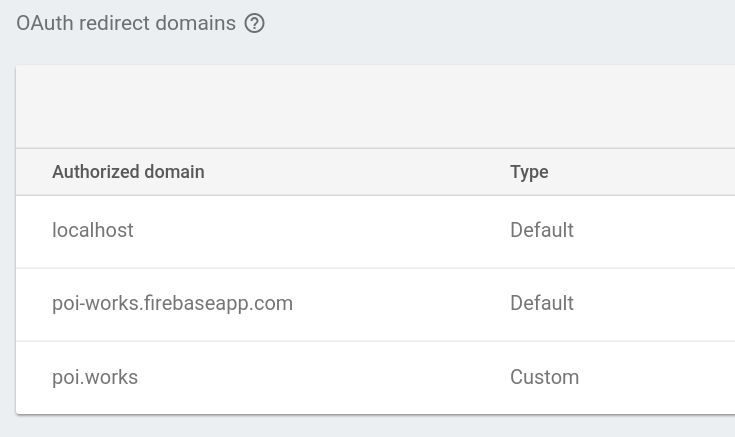Click the gray background below the domains table
Image resolution: width=735 pixels, height=437 pixels.
pos(375,427)
